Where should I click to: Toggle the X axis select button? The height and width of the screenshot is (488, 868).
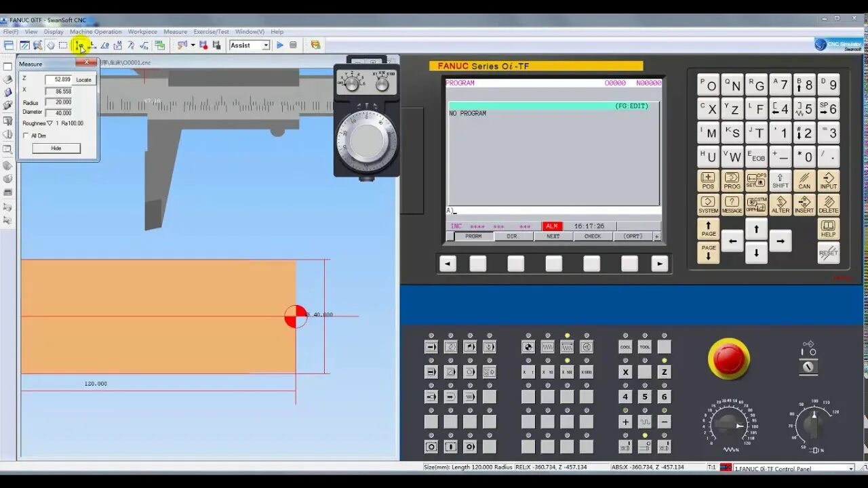[625, 372]
